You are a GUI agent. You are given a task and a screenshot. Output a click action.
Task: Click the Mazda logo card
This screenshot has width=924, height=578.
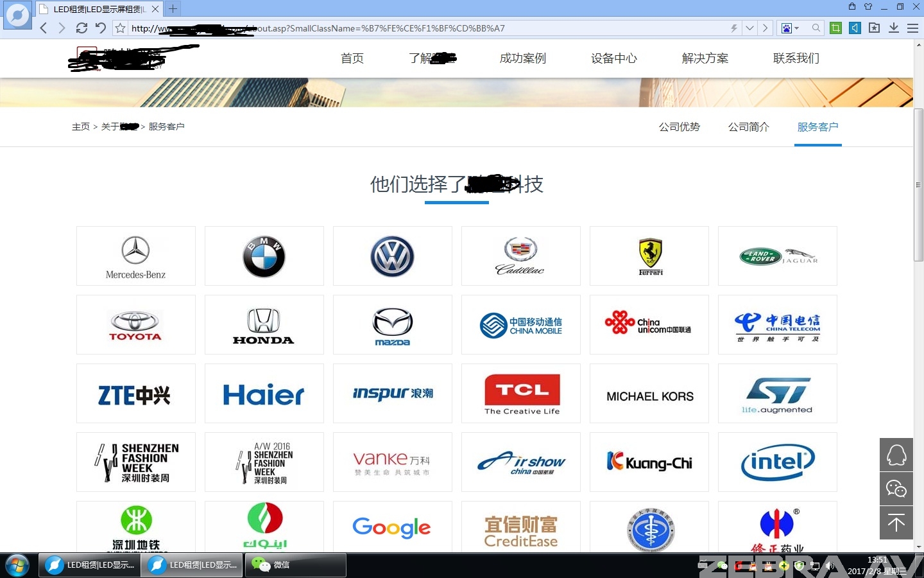(x=393, y=324)
